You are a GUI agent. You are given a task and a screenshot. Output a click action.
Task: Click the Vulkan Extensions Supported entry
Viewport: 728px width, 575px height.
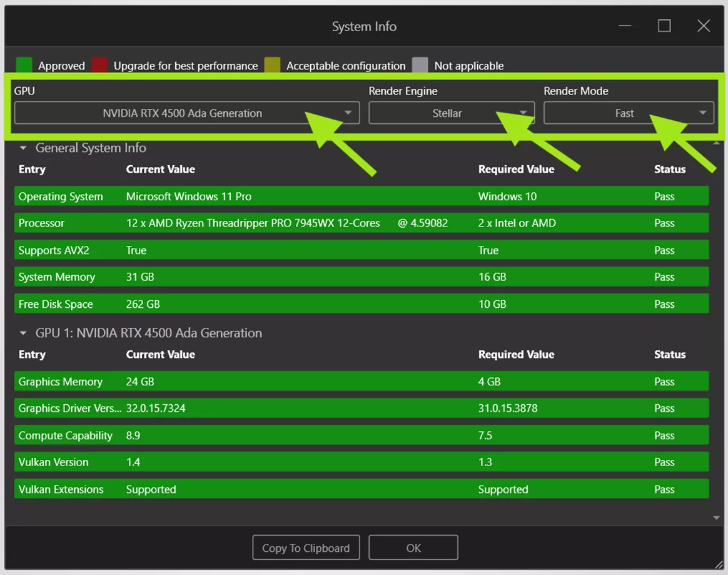point(150,489)
